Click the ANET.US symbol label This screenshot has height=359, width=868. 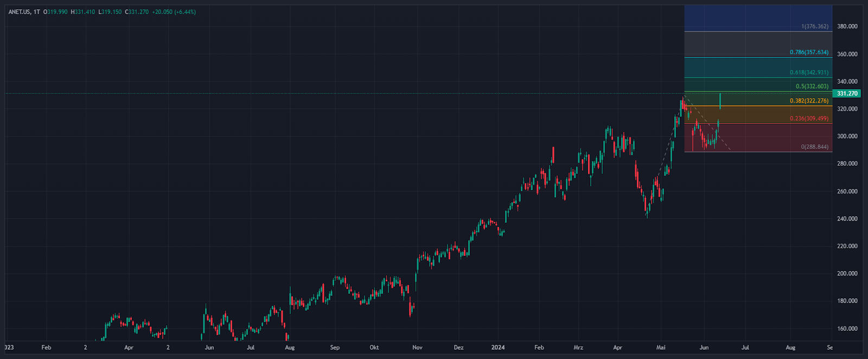20,12
